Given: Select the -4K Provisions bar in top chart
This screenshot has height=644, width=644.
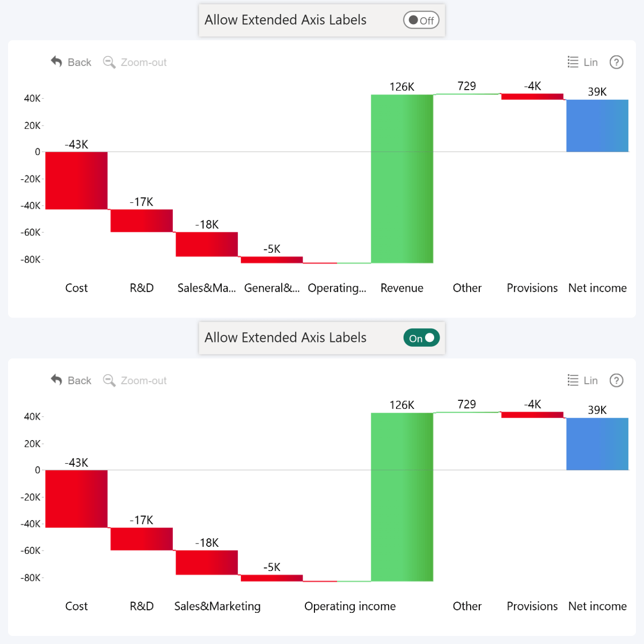Looking at the screenshot, I should tap(532, 97).
